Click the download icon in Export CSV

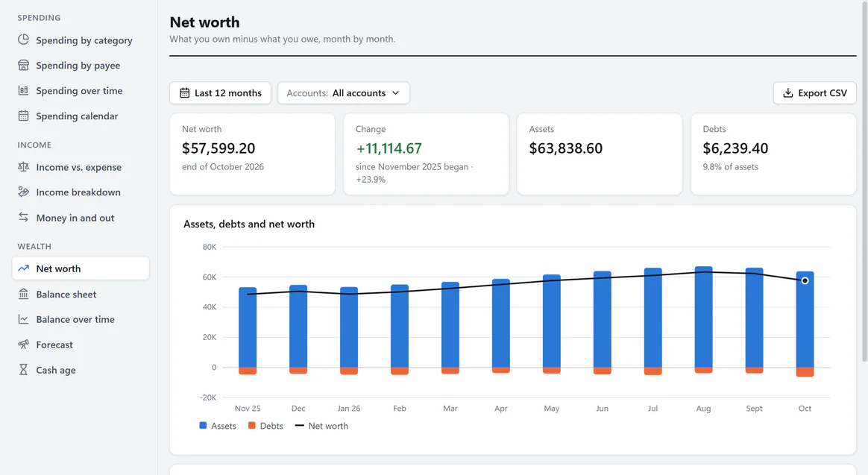point(787,93)
